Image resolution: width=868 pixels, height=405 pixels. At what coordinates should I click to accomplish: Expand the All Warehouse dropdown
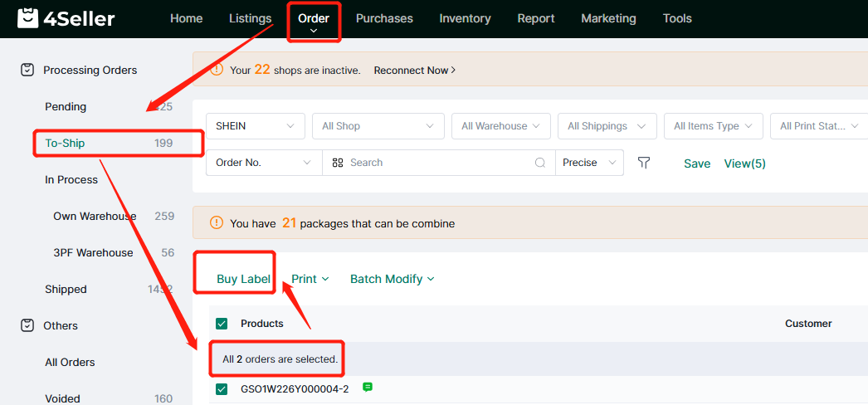(500, 126)
